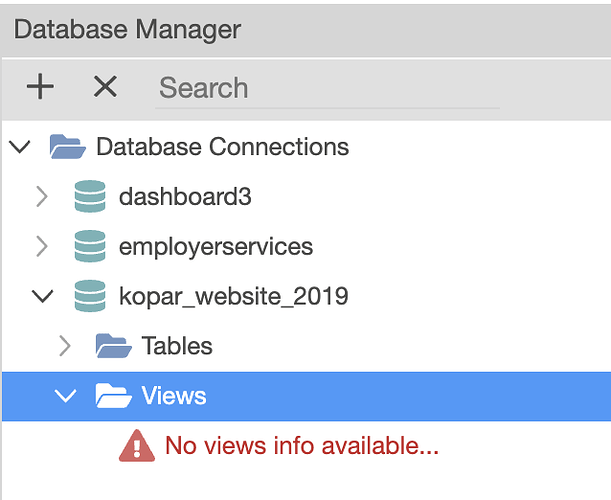Screen dimensions: 611x500
Task: Click the No views info available message
Action: coord(302,445)
